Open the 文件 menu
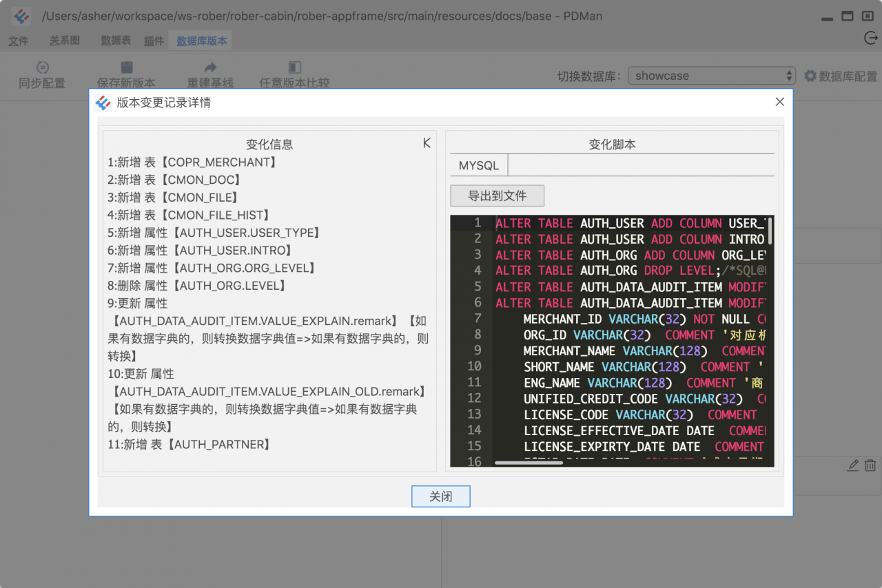 (19, 41)
